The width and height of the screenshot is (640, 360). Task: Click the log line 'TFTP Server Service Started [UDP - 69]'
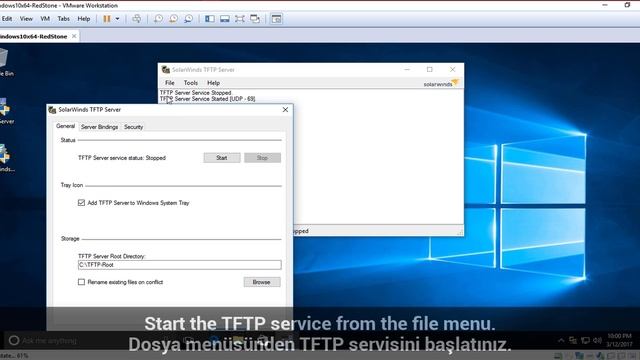click(x=208, y=99)
